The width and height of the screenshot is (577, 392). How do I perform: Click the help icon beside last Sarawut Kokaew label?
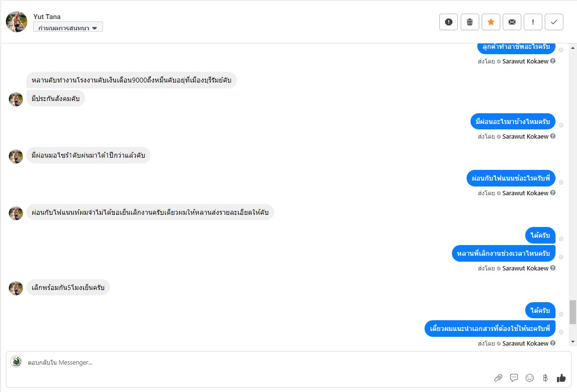point(553,343)
